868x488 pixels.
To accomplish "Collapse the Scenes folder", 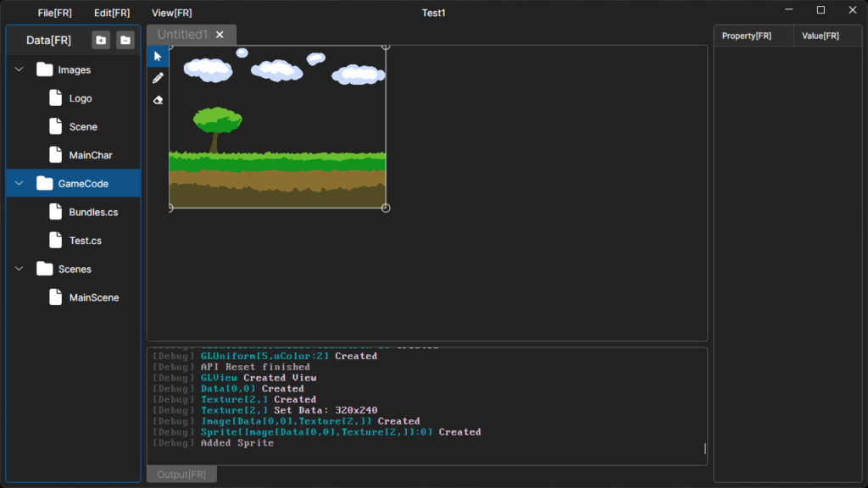I will [x=19, y=269].
